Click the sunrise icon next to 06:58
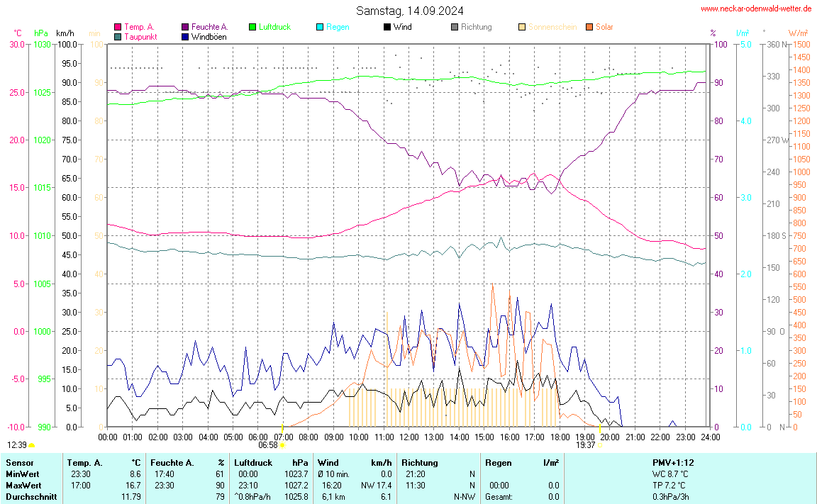This screenshot has height=504, width=817. pos(283,446)
